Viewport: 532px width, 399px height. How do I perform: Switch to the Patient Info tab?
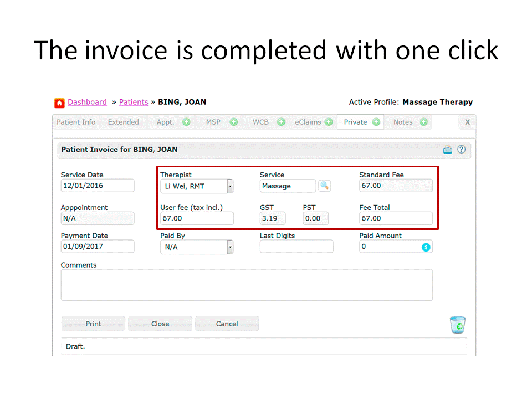click(x=76, y=121)
